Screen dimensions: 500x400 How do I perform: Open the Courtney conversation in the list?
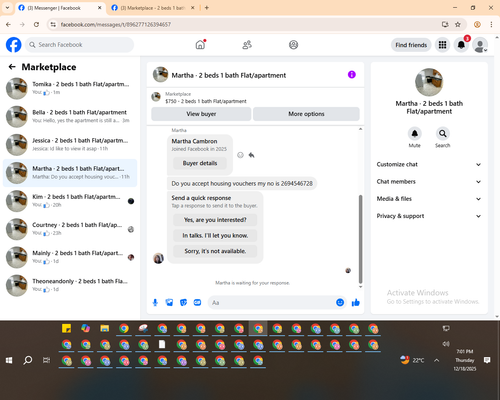(70, 229)
